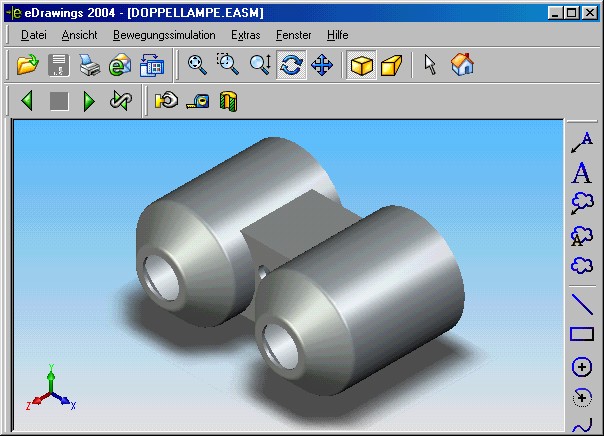This screenshot has height=436, width=604.
Task: Close the eDrawings window
Action: (x=589, y=13)
